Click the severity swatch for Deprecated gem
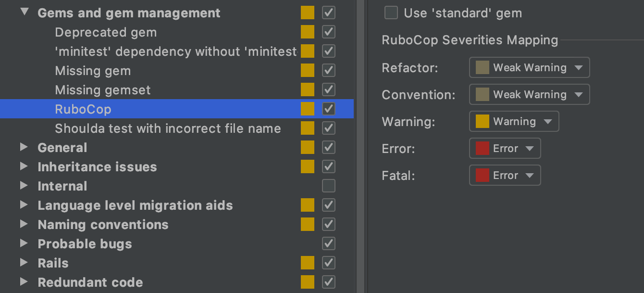 (x=308, y=32)
